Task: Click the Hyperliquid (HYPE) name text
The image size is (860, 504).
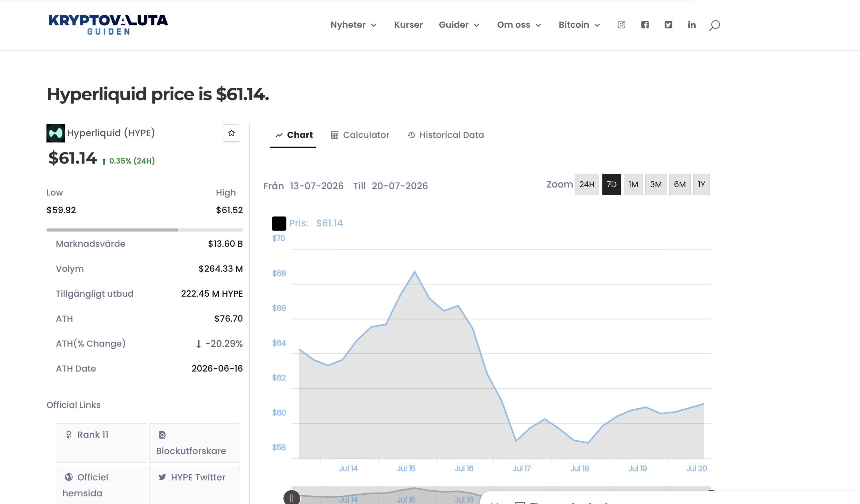Action: coord(111,133)
